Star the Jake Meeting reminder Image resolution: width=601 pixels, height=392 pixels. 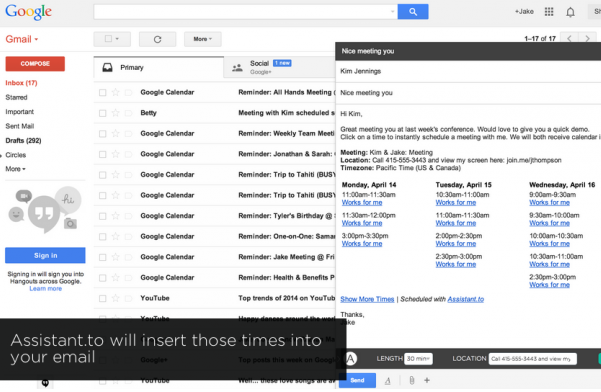pyautogui.click(x=115, y=257)
